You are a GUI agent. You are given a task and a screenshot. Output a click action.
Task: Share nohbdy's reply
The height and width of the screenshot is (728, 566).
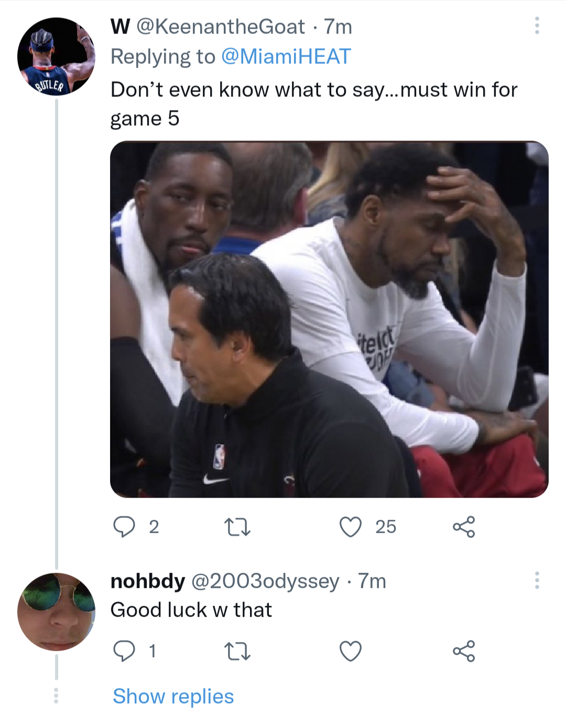click(464, 651)
